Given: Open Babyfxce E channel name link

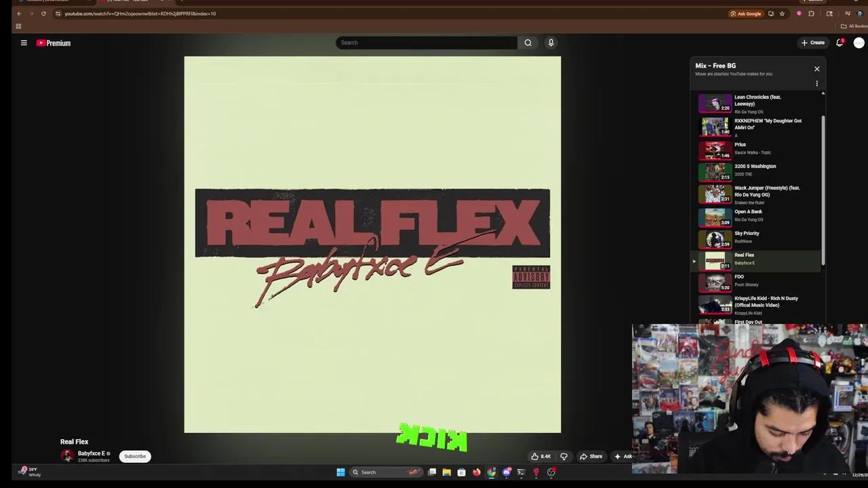Looking at the screenshot, I should point(91,453).
